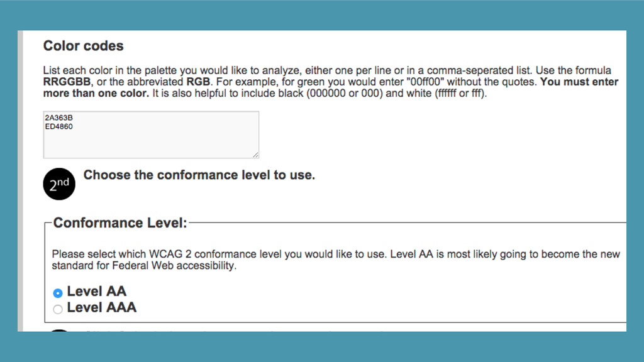Click the Level AA label text

coord(96,292)
